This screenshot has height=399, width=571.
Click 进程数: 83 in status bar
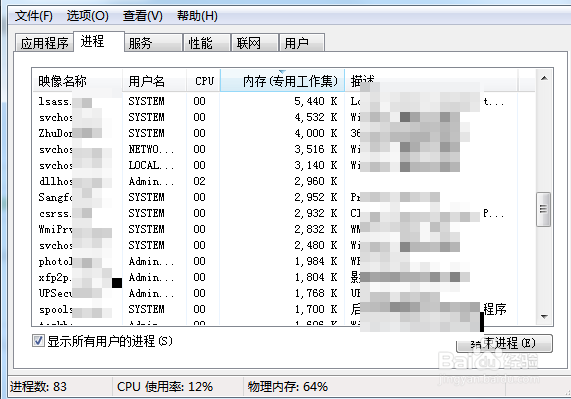(x=38, y=387)
